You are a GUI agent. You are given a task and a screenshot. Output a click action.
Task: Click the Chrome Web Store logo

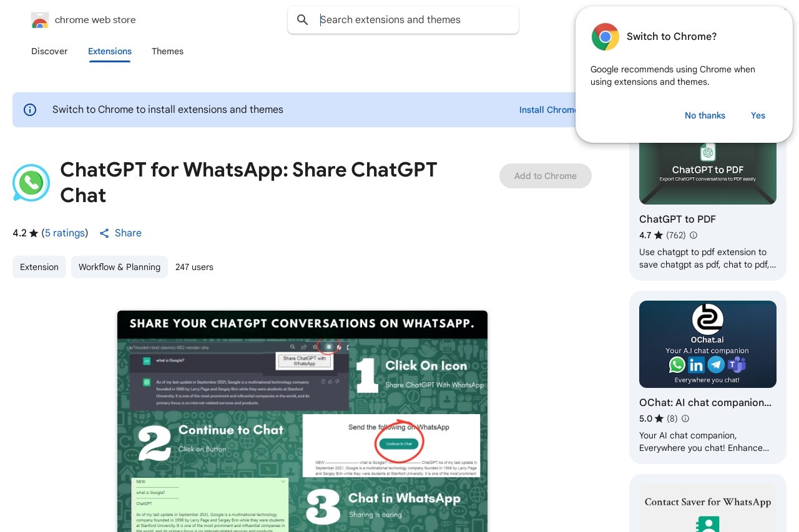[40, 20]
